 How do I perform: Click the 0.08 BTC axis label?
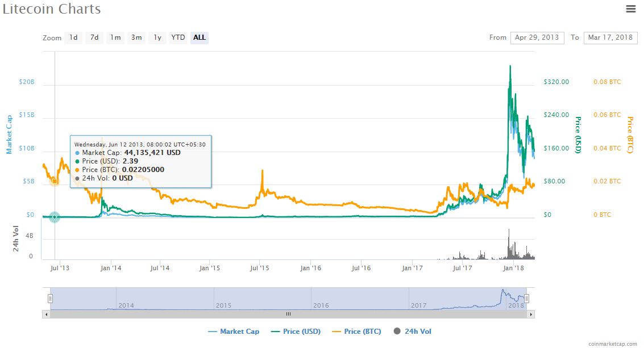(607, 82)
